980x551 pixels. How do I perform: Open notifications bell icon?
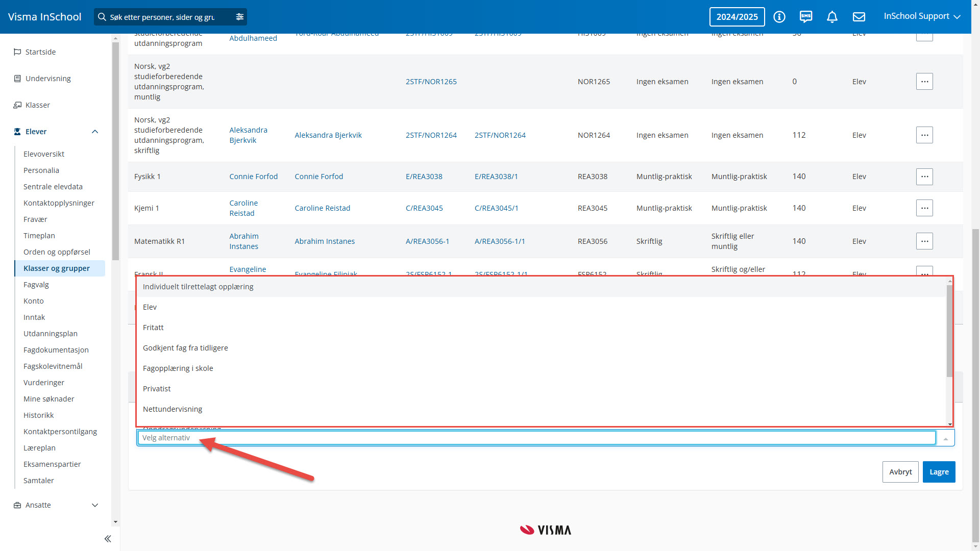coord(832,17)
